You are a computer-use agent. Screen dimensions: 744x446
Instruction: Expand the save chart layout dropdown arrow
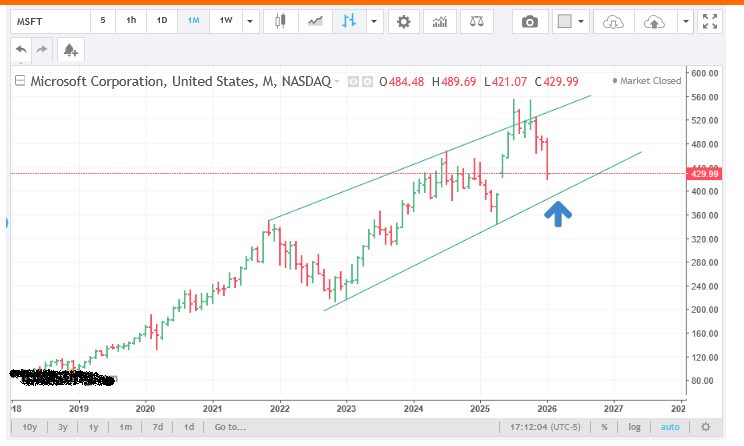click(685, 21)
